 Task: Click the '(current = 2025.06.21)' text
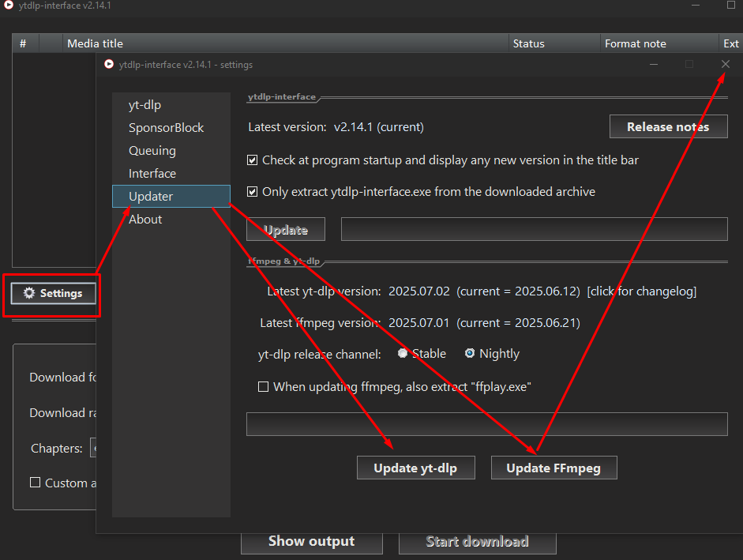(x=519, y=323)
